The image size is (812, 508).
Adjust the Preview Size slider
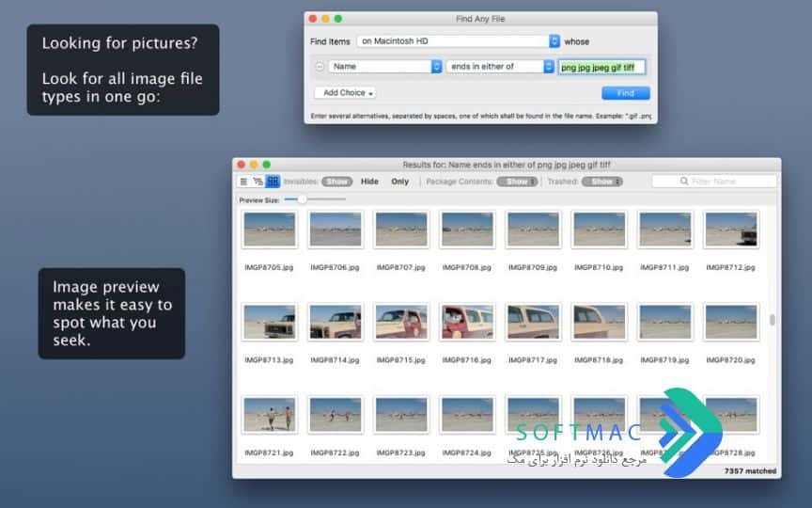[x=314, y=199]
